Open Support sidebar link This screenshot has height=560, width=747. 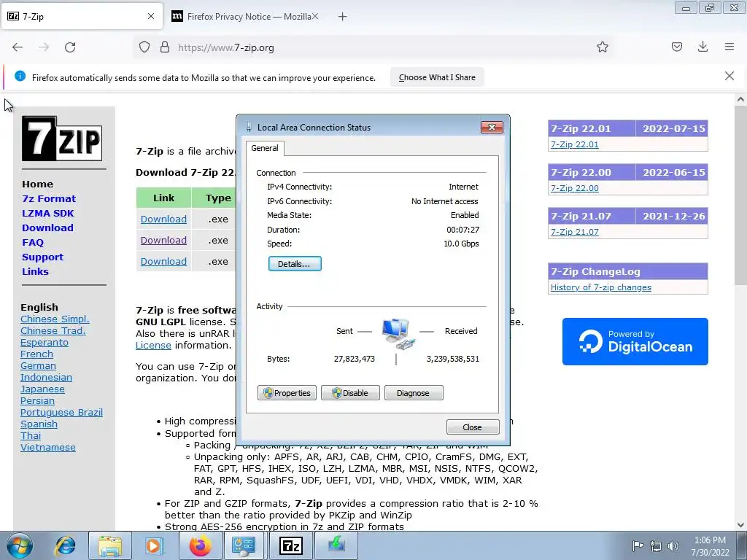point(42,257)
